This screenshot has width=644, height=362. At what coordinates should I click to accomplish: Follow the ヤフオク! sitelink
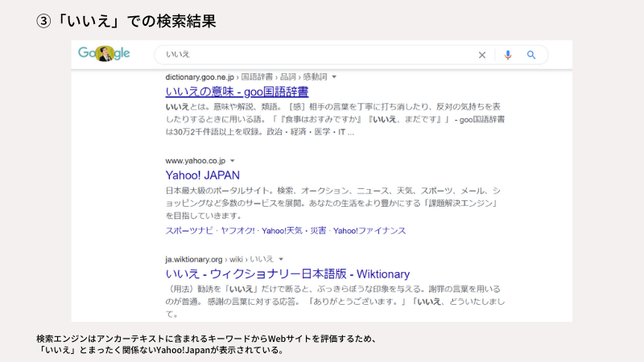point(237,231)
